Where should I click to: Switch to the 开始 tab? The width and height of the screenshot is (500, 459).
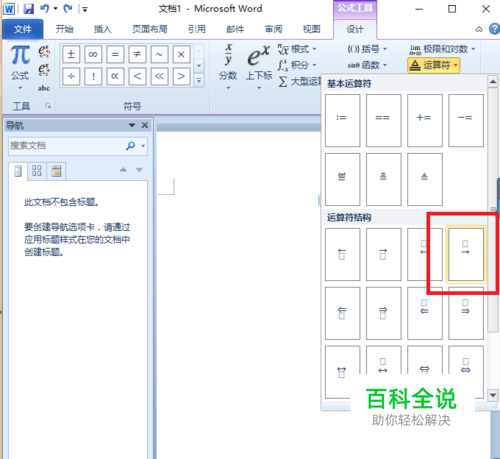[x=64, y=29]
